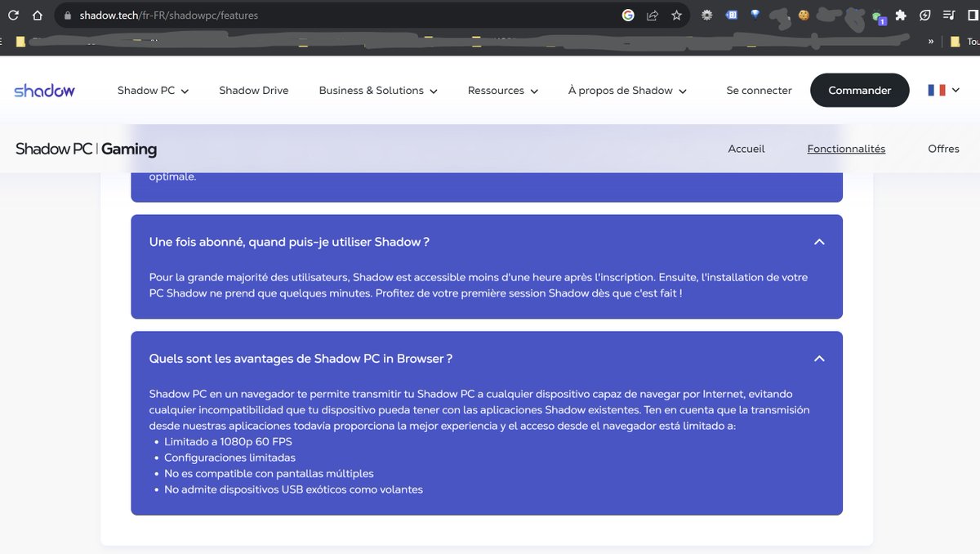This screenshot has width=980, height=554.
Task: Go to the Accueil tab
Action: tap(746, 149)
